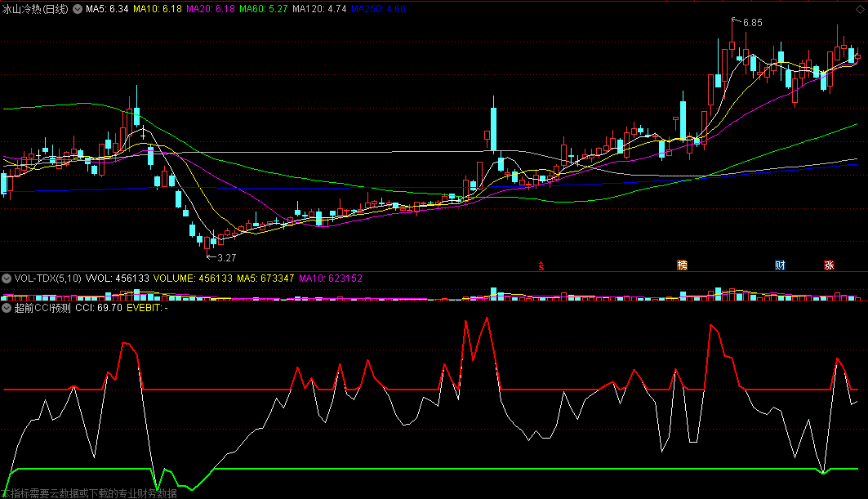Click the chart title 冰山冷热(日线)
Viewport: 868px width, 499px height.
pyautogui.click(x=35, y=10)
